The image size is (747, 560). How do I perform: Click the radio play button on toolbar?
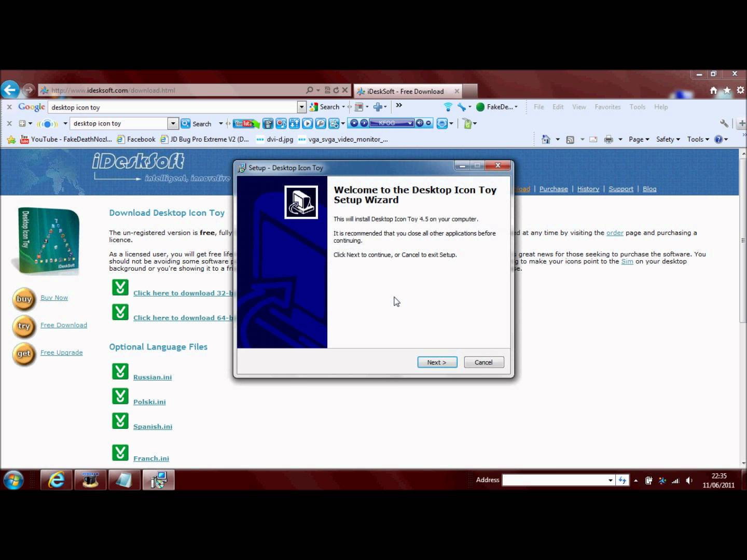click(x=364, y=123)
